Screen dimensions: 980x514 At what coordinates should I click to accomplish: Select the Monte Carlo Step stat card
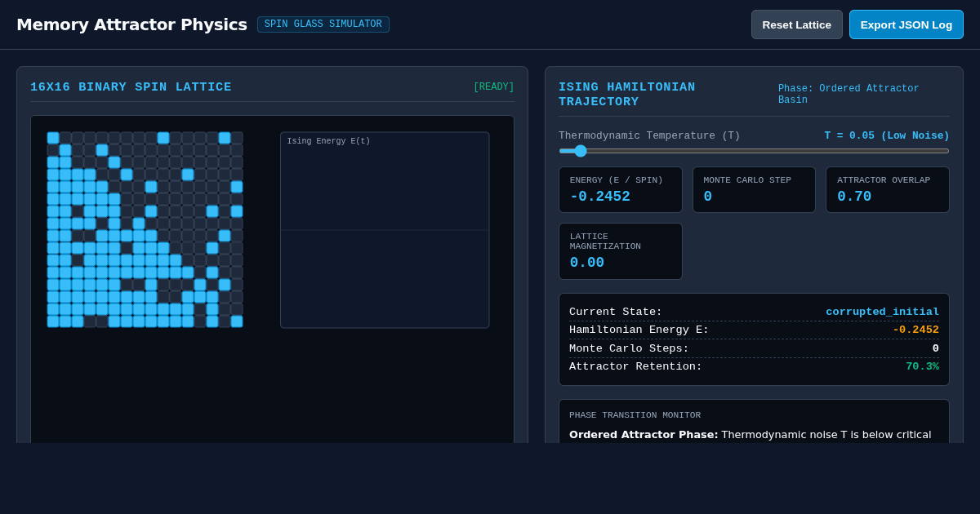(x=754, y=189)
